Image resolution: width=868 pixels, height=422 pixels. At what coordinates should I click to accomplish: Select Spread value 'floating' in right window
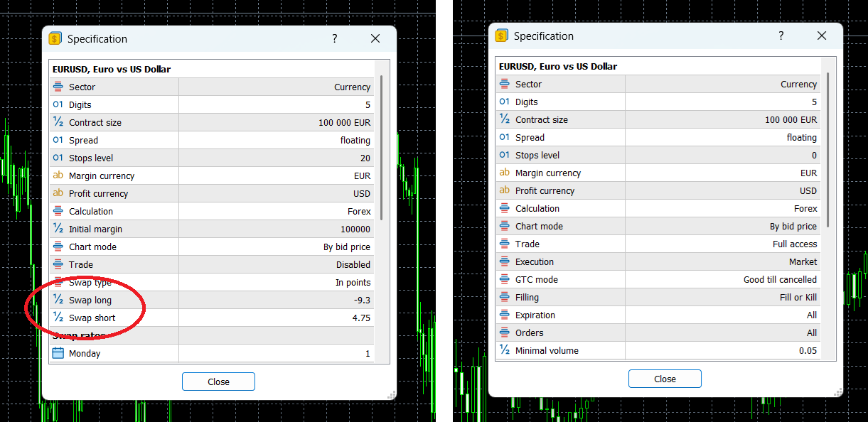[802, 137]
